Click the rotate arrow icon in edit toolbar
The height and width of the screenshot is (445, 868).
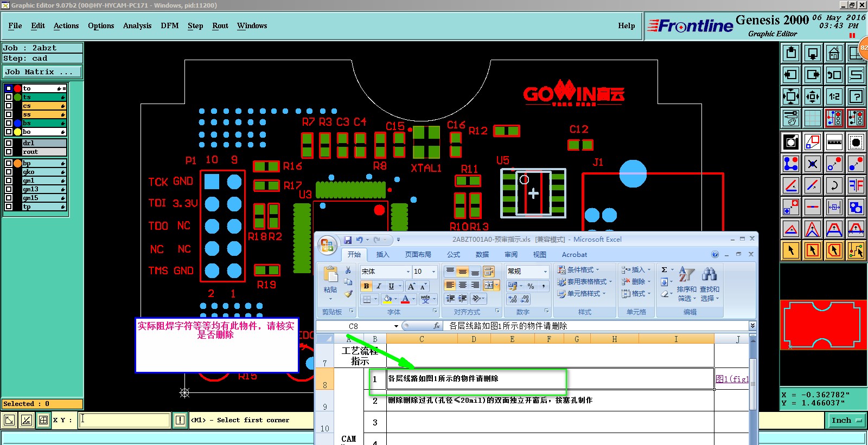[x=834, y=185]
